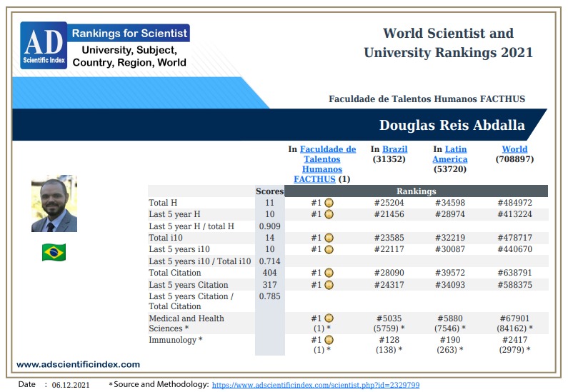
Task: Click the gold medal in Total H row
Action: pos(329,203)
